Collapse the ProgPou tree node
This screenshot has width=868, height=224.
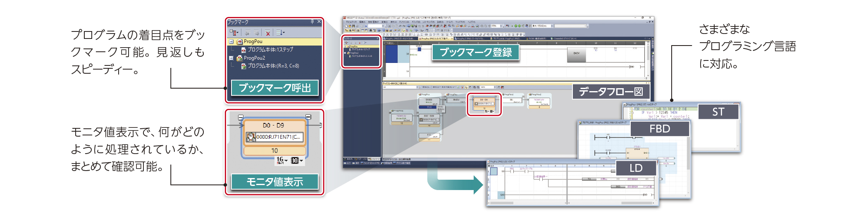click(x=231, y=42)
